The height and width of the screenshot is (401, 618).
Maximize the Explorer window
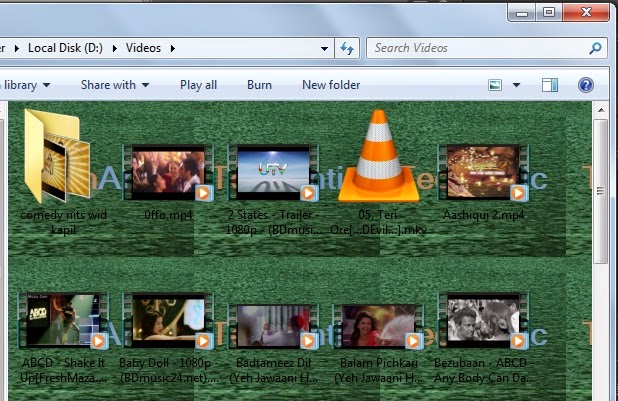pyautogui.click(x=549, y=13)
